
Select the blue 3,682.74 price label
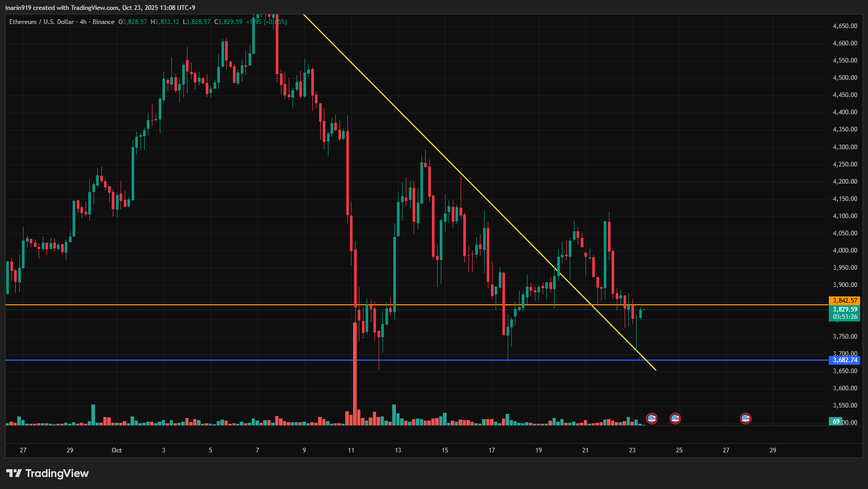coord(844,360)
